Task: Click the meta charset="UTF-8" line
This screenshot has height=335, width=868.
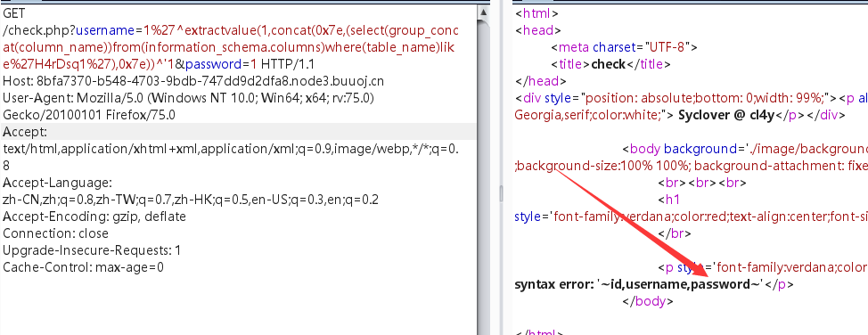Action: click(x=624, y=47)
